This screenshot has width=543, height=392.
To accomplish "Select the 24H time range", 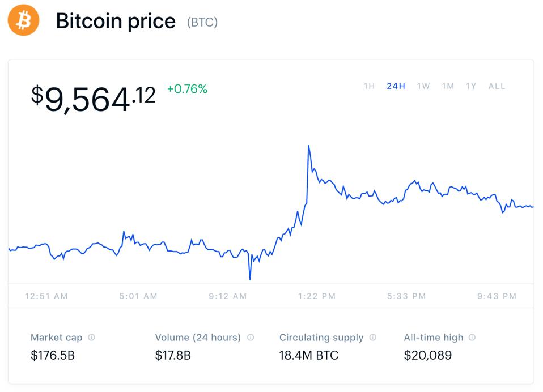I will (x=396, y=86).
